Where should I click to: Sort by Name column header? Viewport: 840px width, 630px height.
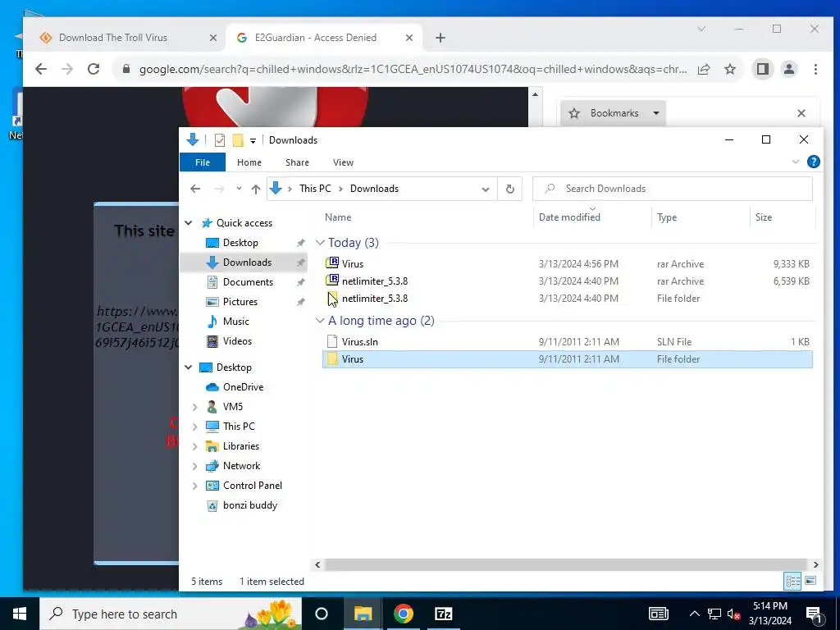click(x=338, y=217)
